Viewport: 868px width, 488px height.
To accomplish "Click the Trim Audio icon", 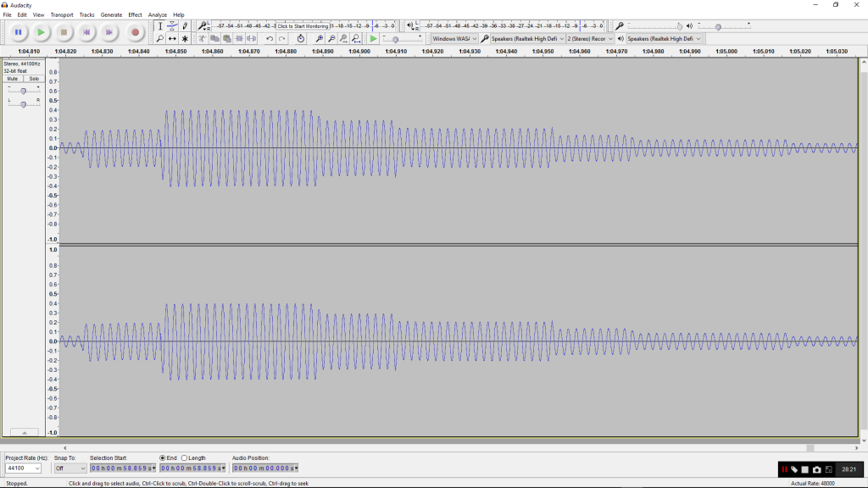I will [240, 38].
